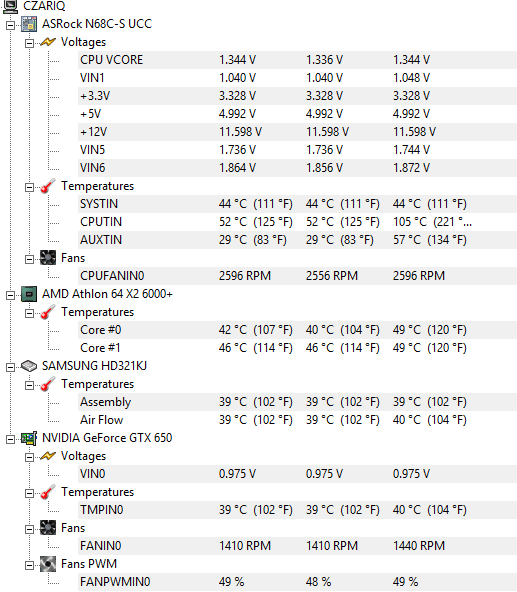Screen dimensions: 517x592
Task: Collapse the Temperatures group under AMD Athlon
Action: coord(29,313)
